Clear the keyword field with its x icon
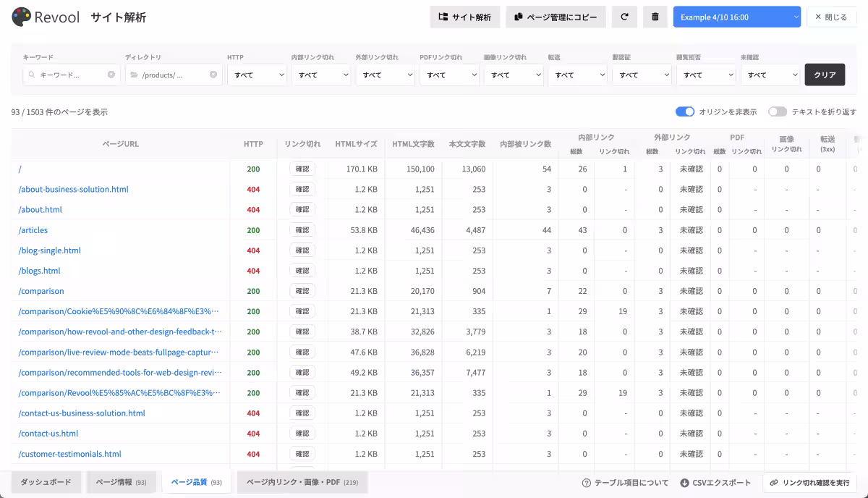868x498 pixels. pyautogui.click(x=111, y=75)
